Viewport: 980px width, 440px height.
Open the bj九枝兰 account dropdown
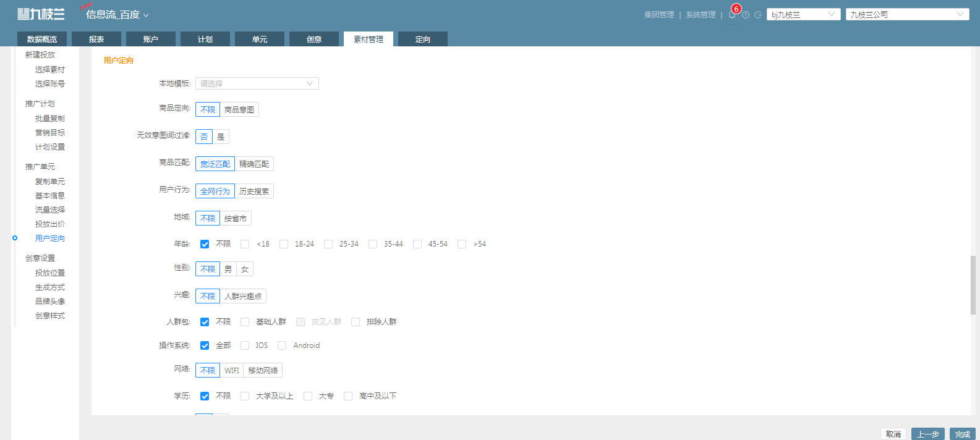click(x=803, y=14)
